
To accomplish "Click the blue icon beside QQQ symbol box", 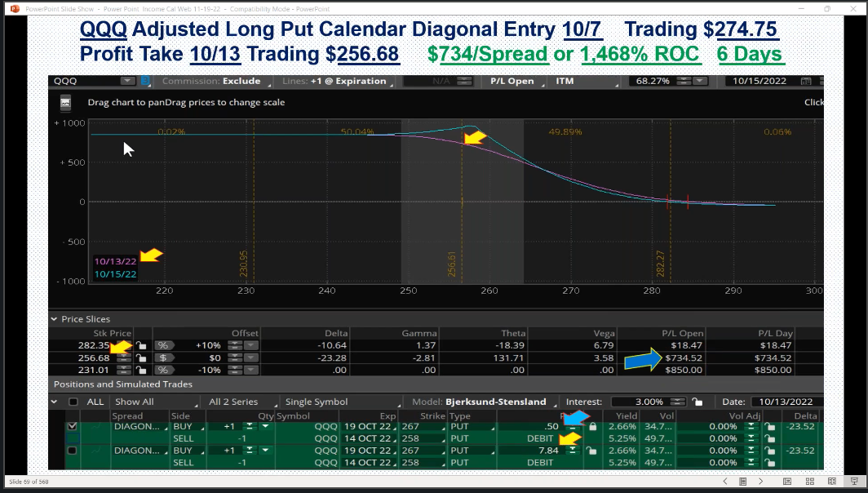I will (145, 81).
